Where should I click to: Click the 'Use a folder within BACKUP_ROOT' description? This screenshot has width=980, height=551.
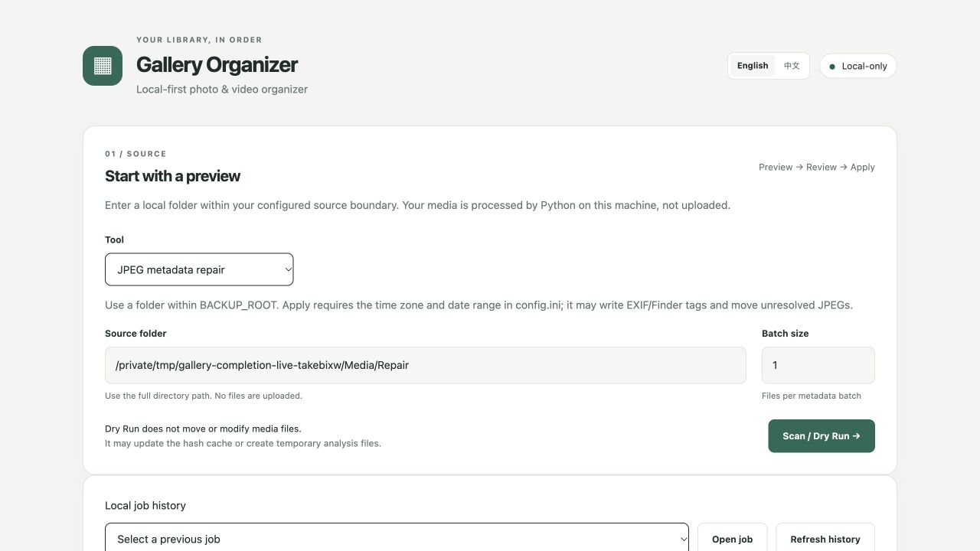tap(479, 305)
